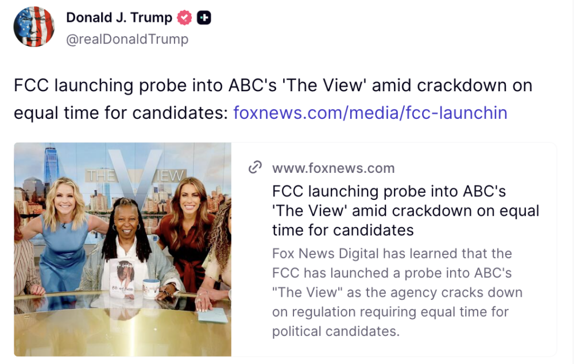Click the red verified checkmark badge
The width and height of the screenshot is (588, 364).
tap(184, 18)
